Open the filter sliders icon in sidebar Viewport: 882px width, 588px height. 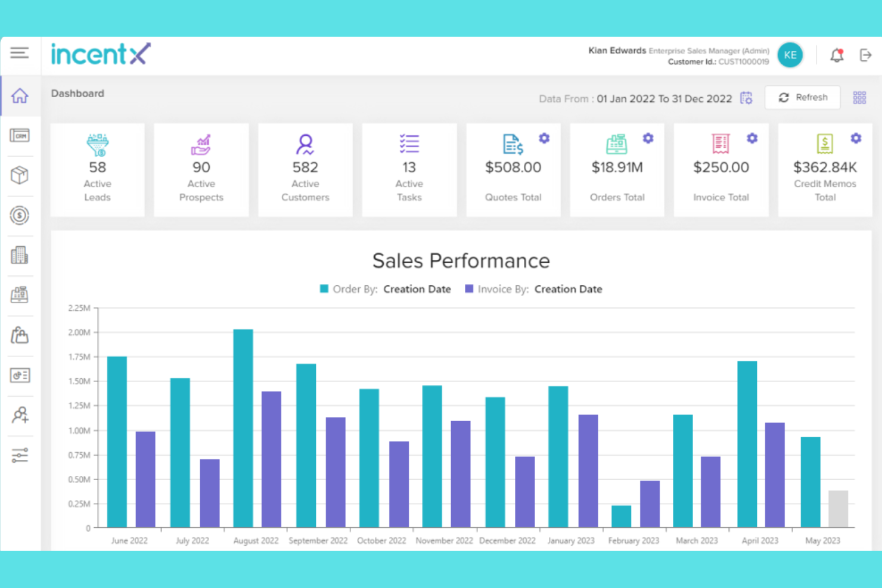pyautogui.click(x=20, y=455)
